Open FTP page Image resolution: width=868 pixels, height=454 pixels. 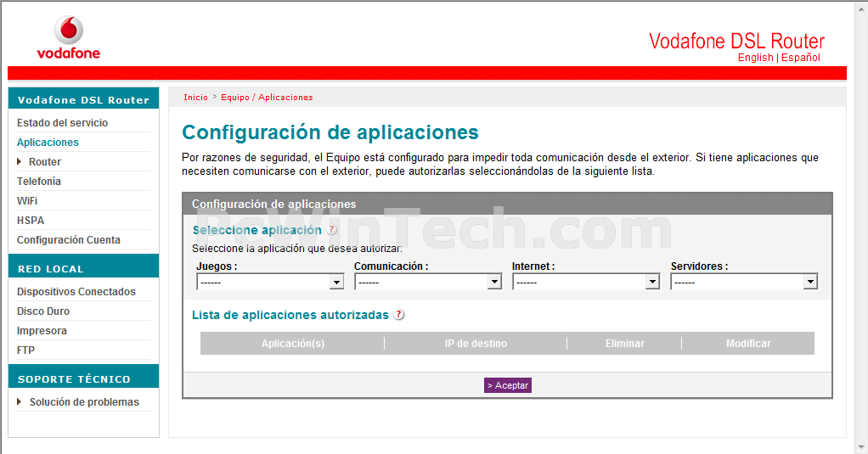[25, 350]
